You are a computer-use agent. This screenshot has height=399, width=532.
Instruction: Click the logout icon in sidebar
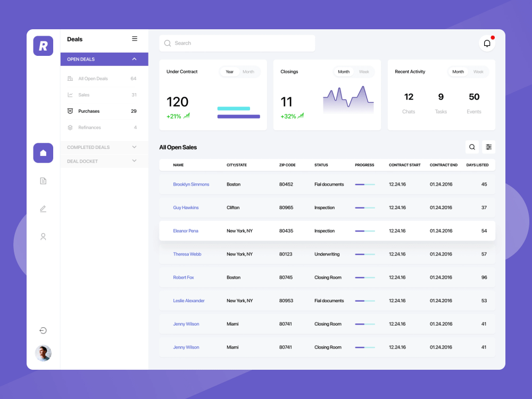pyautogui.click(x=43, y=330)
